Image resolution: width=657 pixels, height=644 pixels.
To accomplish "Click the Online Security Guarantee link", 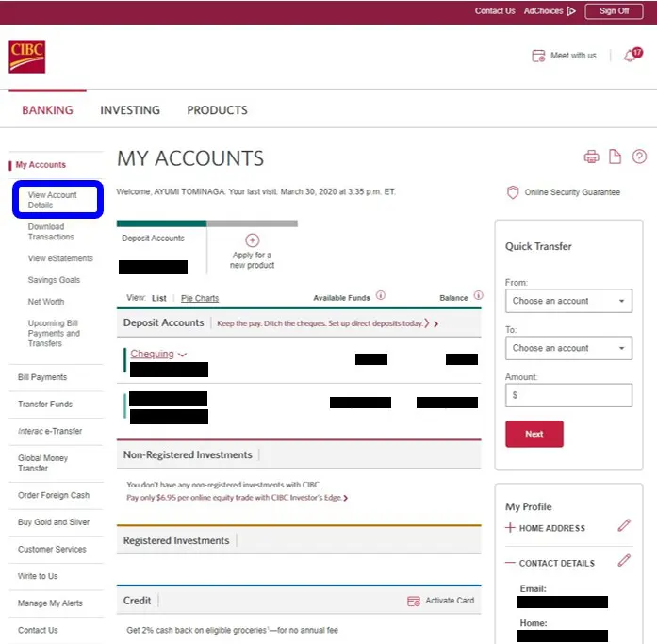I will coord(572,192).
